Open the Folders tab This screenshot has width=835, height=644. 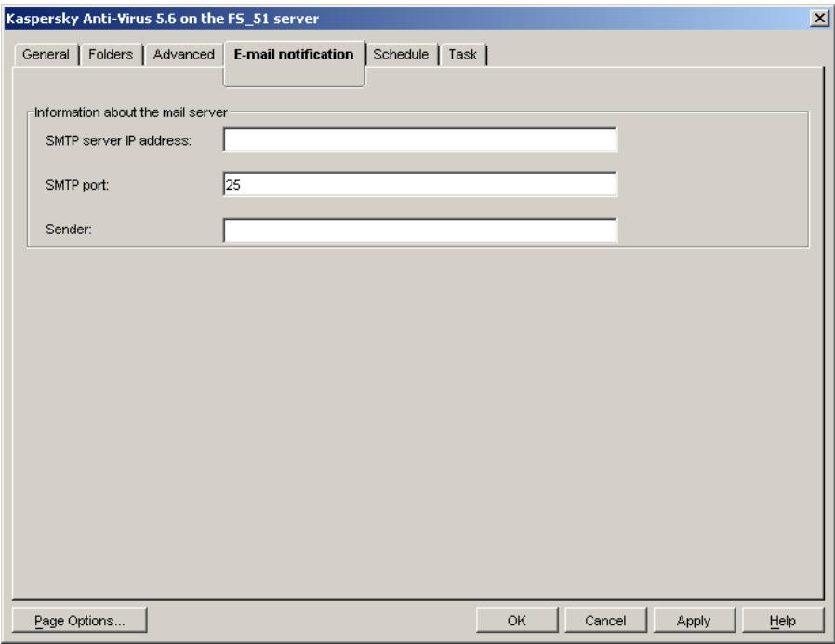(110, 52)
